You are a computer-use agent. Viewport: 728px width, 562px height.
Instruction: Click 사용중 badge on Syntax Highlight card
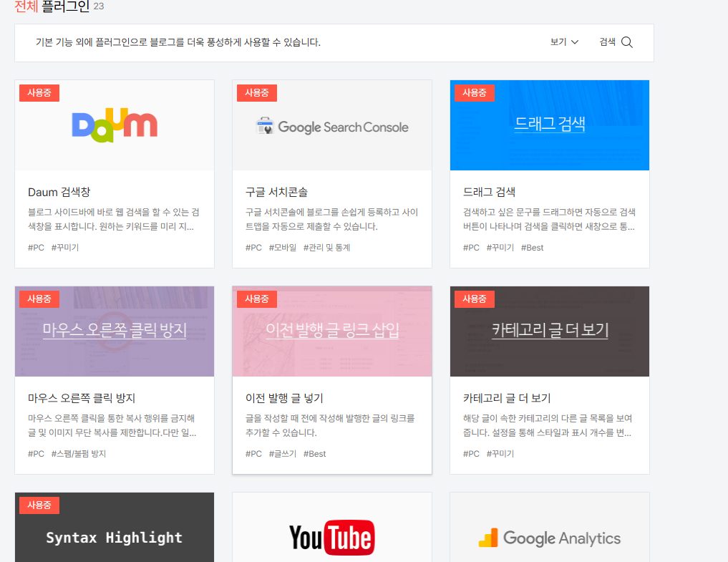coord(39,505)
